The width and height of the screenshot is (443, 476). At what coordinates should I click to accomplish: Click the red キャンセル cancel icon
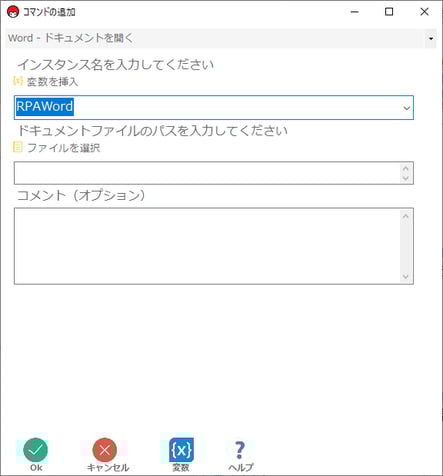(105, 450)
